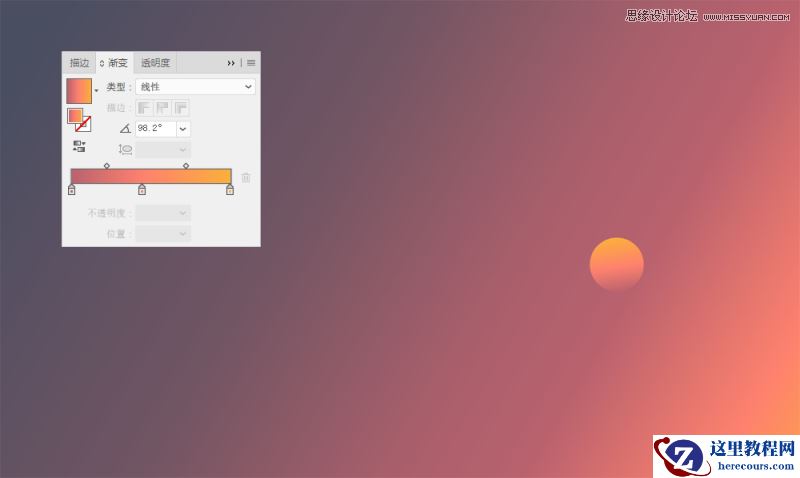Viewport: 800px width, 478px height.
Task: Open the angle value dropdown arrow
Action: click(183, 129)
